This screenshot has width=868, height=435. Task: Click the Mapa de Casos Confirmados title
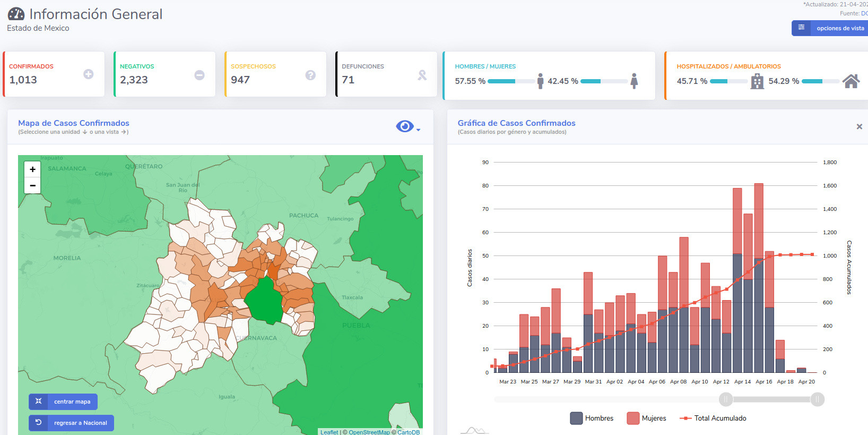(x=74, y=123)
